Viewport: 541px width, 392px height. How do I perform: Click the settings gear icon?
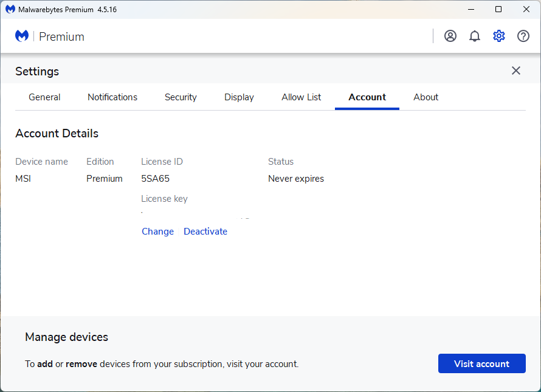(x=499, y=36)
